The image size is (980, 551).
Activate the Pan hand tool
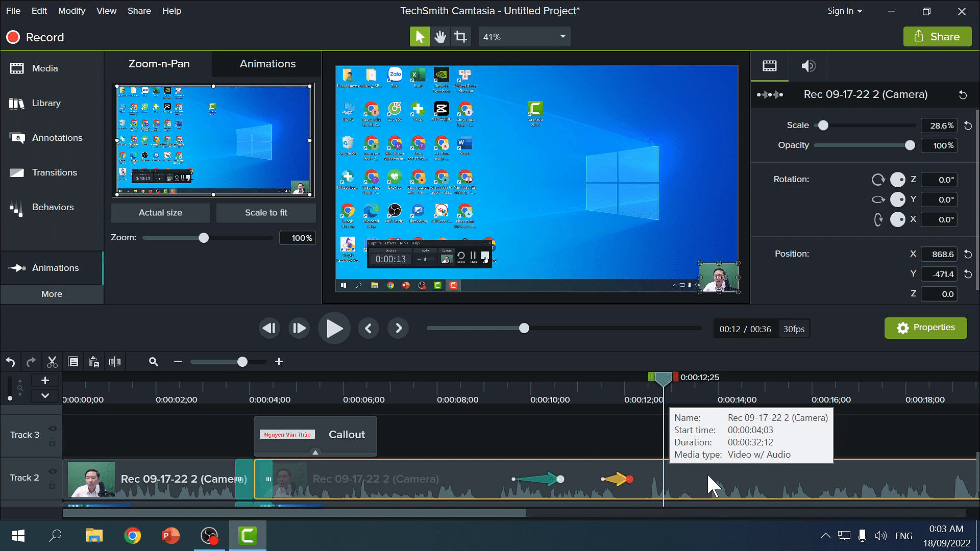[x=440, y=37]
